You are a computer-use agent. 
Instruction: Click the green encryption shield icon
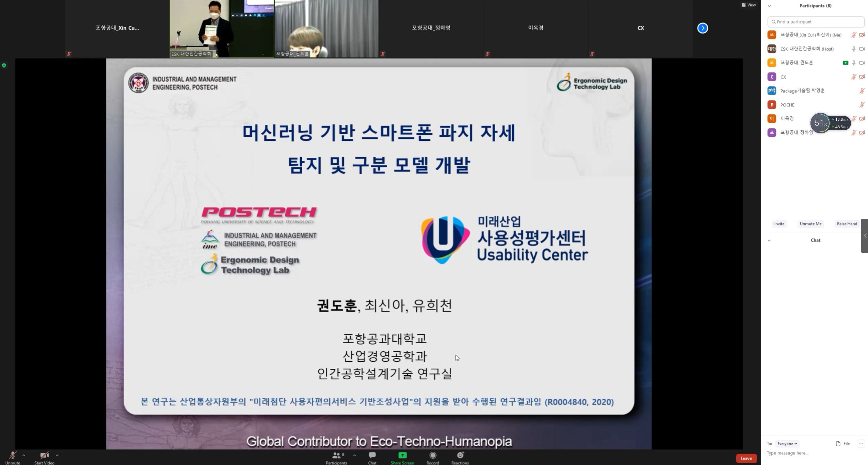pyautogui.click(x=4, y=65)
